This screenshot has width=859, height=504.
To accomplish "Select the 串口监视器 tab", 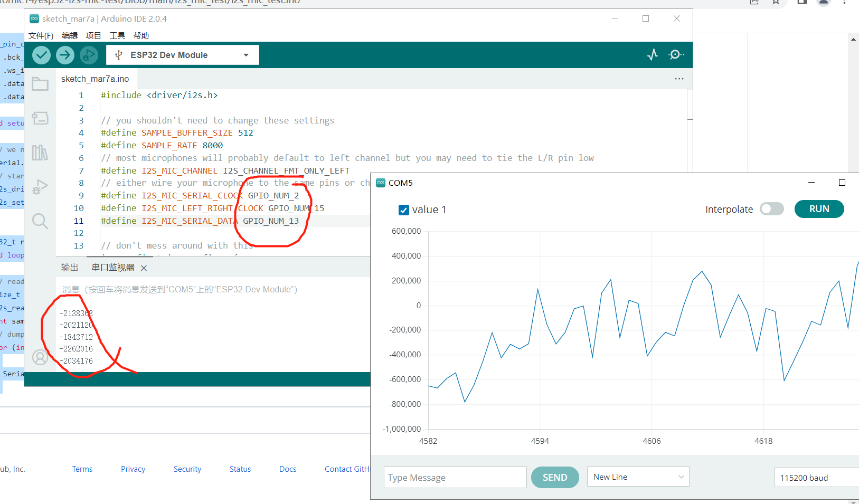I will coord(113,268).
